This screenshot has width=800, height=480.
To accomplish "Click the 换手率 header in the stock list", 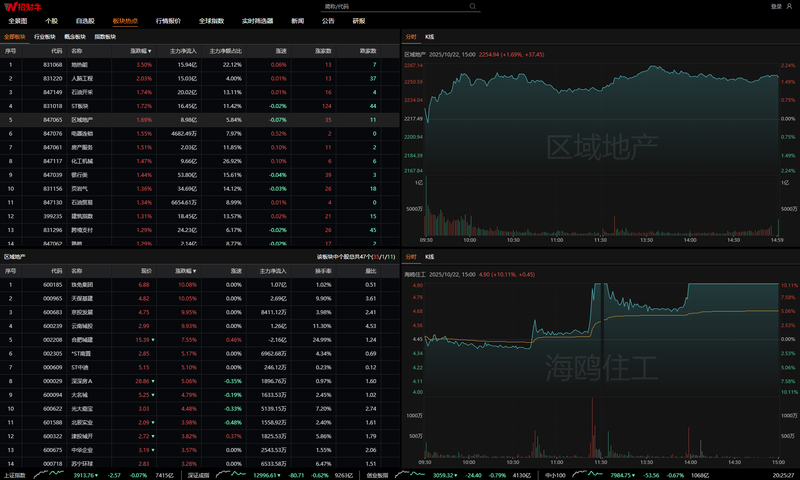I will pos(323,271).
